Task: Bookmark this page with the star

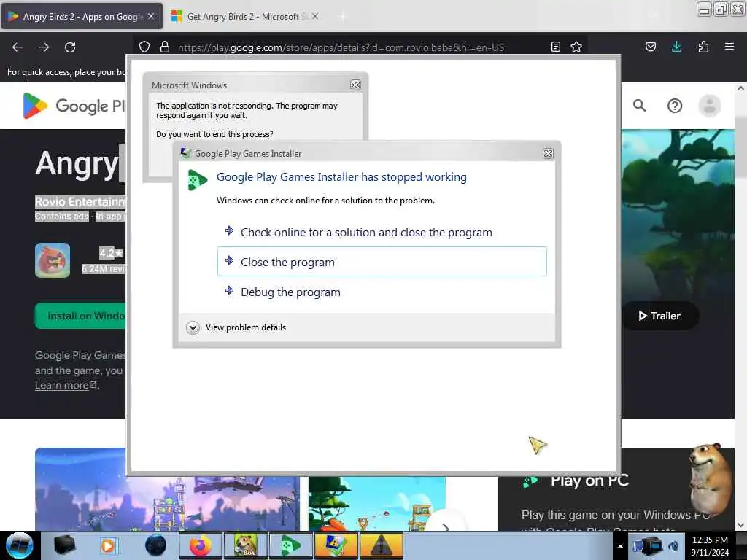Action: point(576,47)
